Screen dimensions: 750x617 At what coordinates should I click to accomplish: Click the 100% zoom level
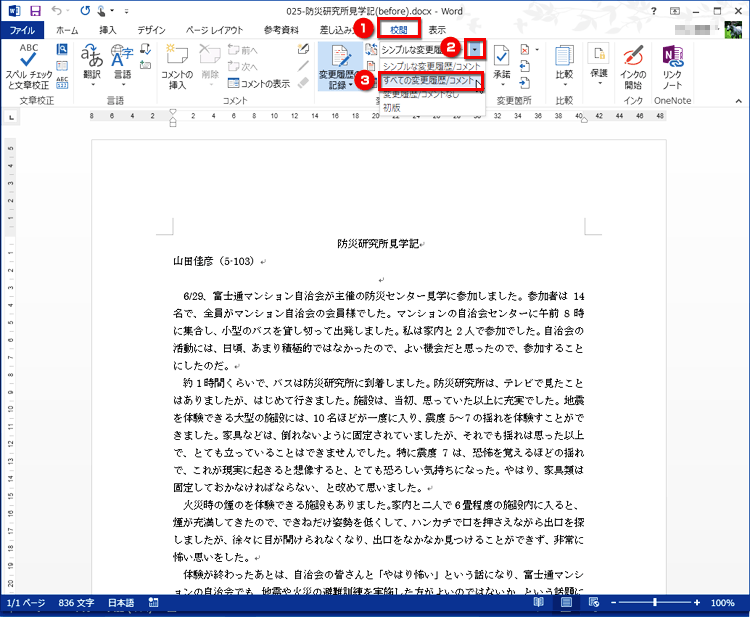[x=722, y=603]
